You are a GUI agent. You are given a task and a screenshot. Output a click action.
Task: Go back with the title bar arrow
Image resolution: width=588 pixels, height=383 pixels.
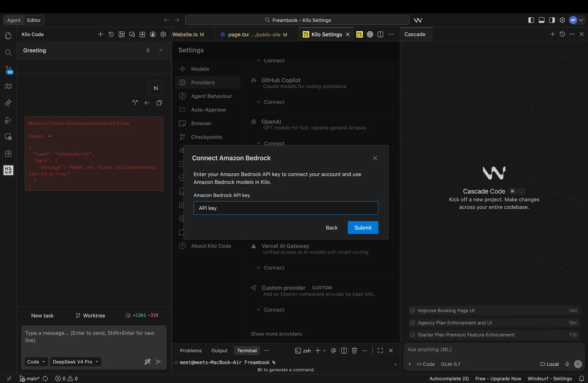(x=166, y=20)
